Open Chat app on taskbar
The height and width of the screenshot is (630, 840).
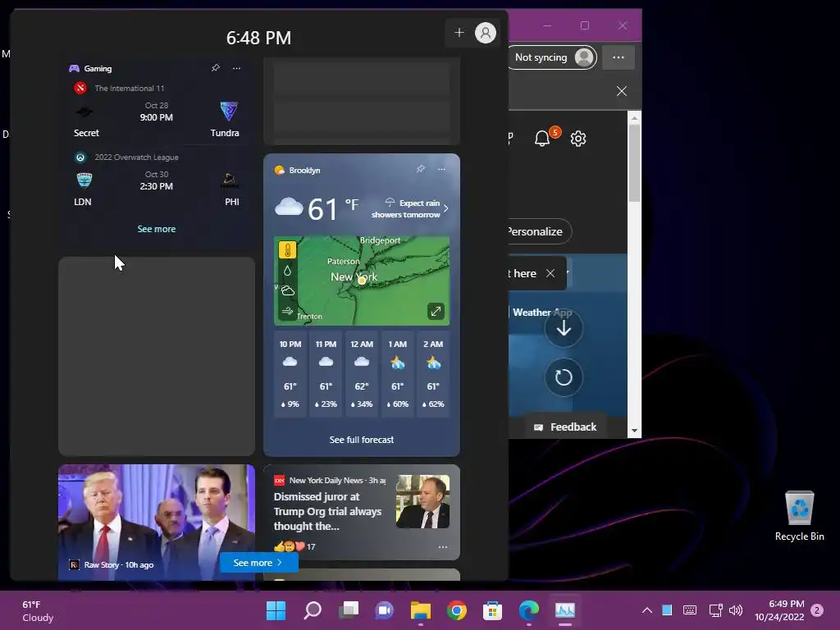click(x=385, y=610)
